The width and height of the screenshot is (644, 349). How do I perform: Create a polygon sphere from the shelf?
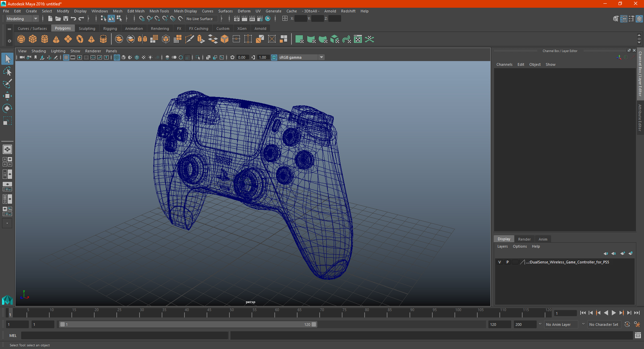pyautogui.click(x=21, y=39)
